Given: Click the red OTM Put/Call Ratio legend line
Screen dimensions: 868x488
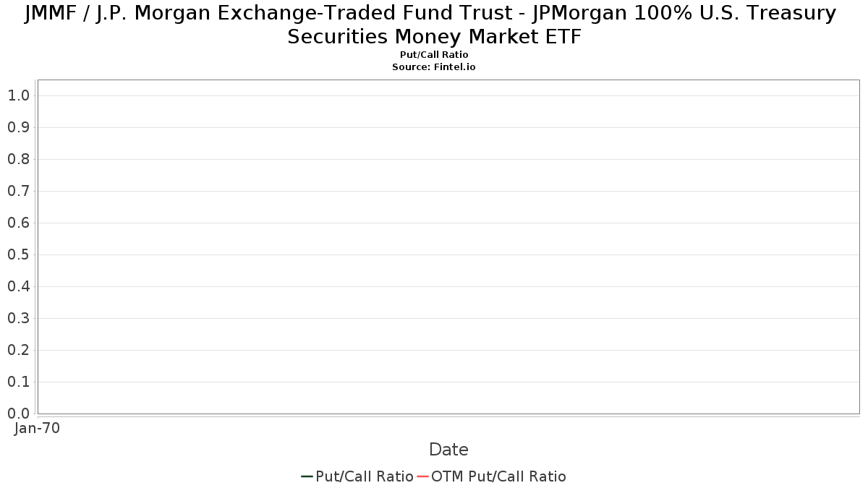Looking at the screenshot, I should click(x=422, y=476).
